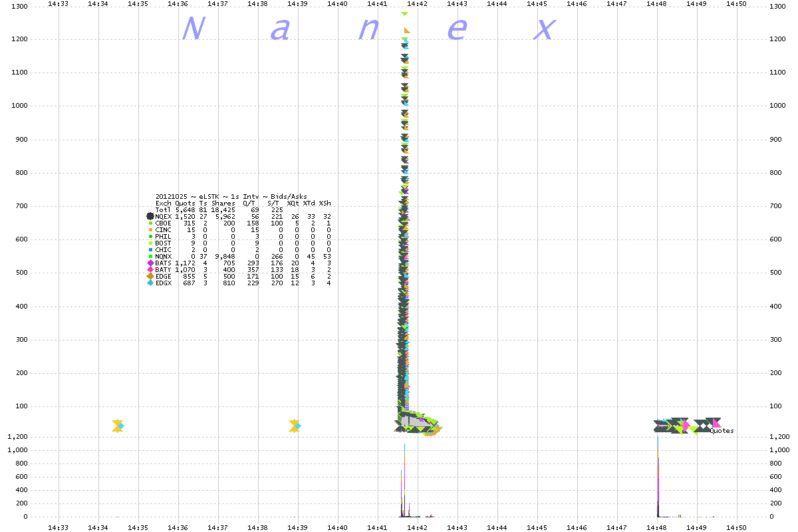Click the 'NQEX' exchange name in the legend

click(x=163, y=217)
